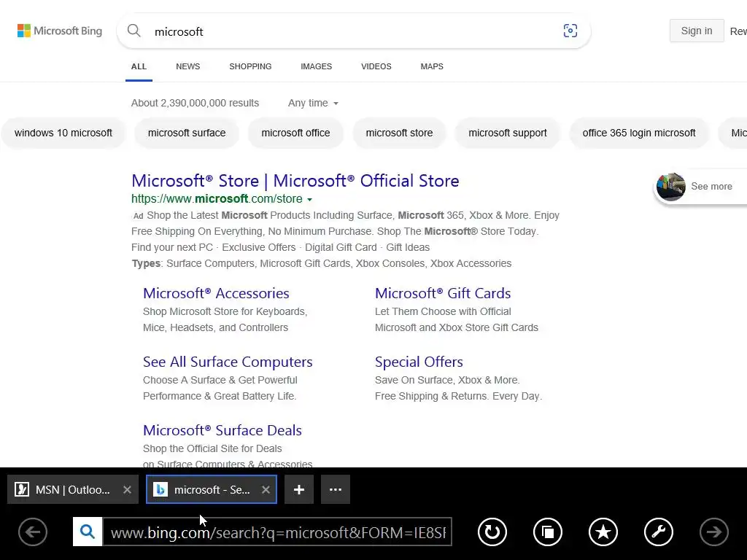Switch to the NEWS search tab
747x560 pixels.
pos(187,66)
